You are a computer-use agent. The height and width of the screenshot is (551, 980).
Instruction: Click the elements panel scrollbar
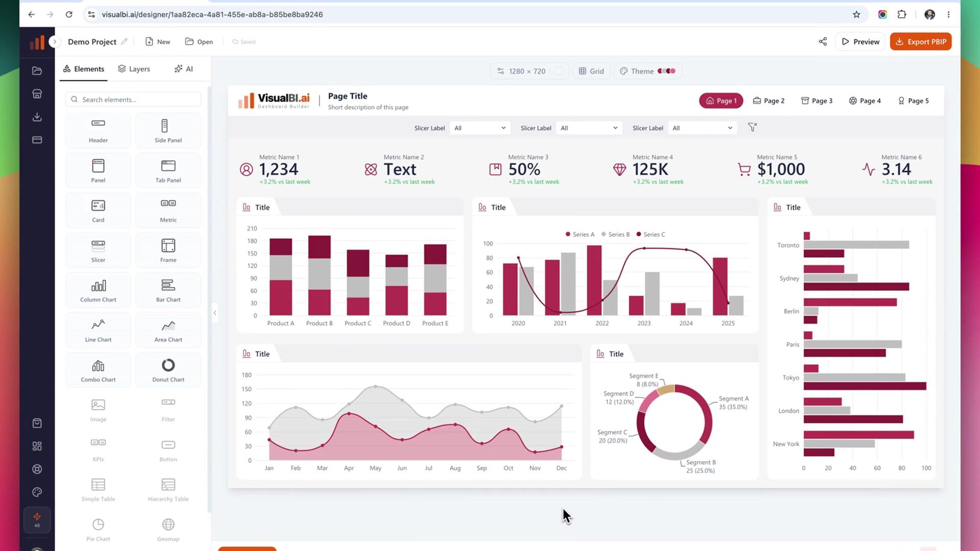pyautogui.click(x=209, y=300)
